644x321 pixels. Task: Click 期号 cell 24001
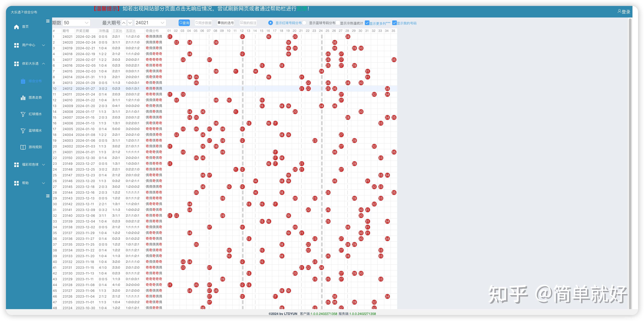(x=68, y=152)
